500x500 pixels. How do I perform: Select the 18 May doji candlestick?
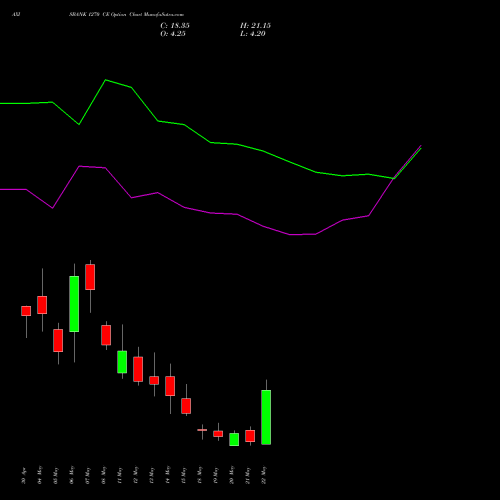pyautogui.click(x=202, y=430)
